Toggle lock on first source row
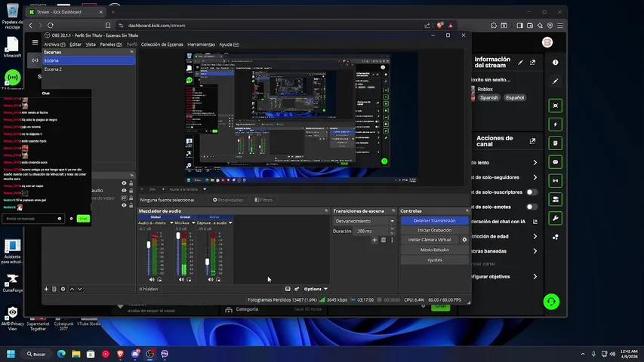This screenshot has height=362, width=644. [x=131, y=183]
